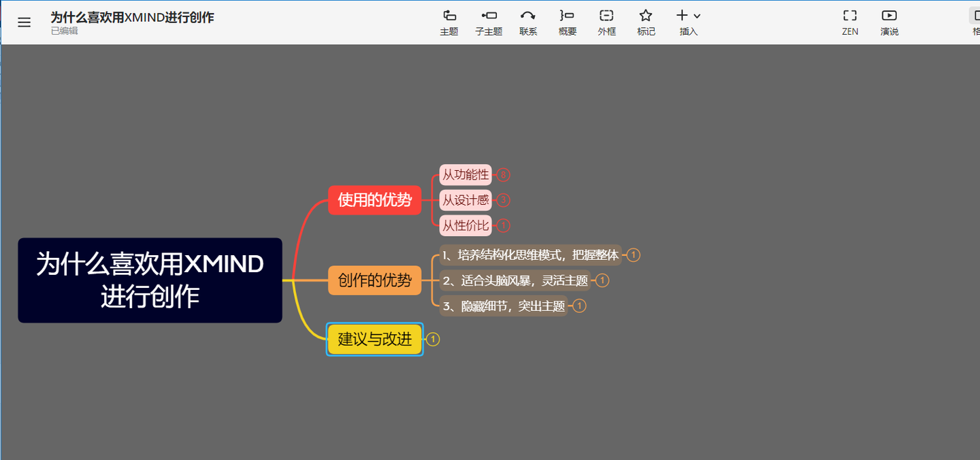This screenshot has width=980, height=460.
Task: Open the 标记 marker panel
Action: point(646,22)
